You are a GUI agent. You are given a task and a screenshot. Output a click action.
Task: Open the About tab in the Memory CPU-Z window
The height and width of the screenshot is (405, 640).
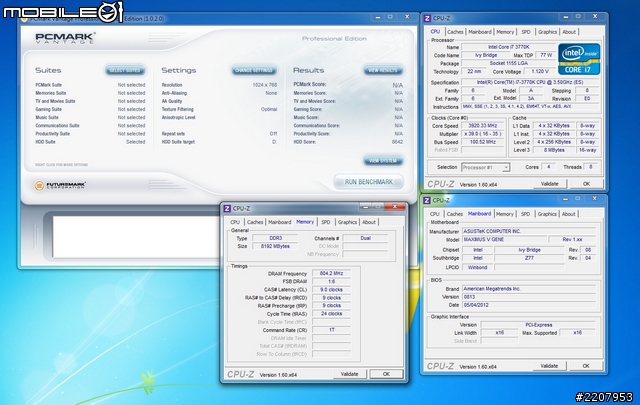pos(369,222)
